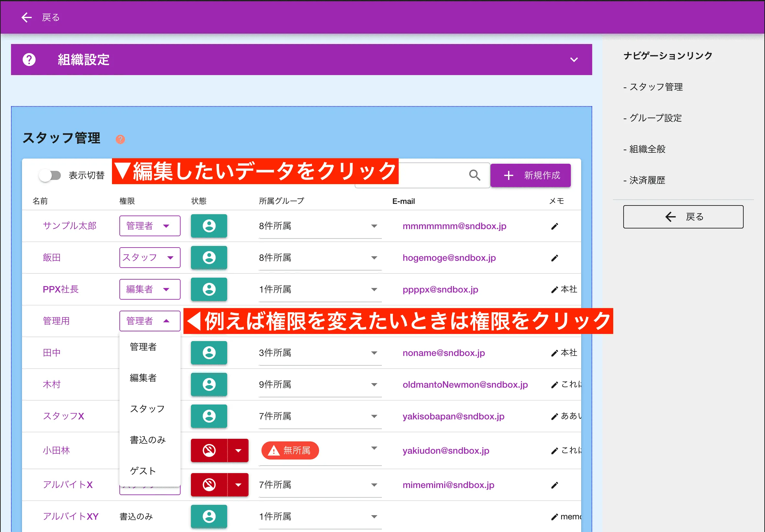
Task: Click the red blocked status icon for 小田林
Action: (x=209, y=450)
